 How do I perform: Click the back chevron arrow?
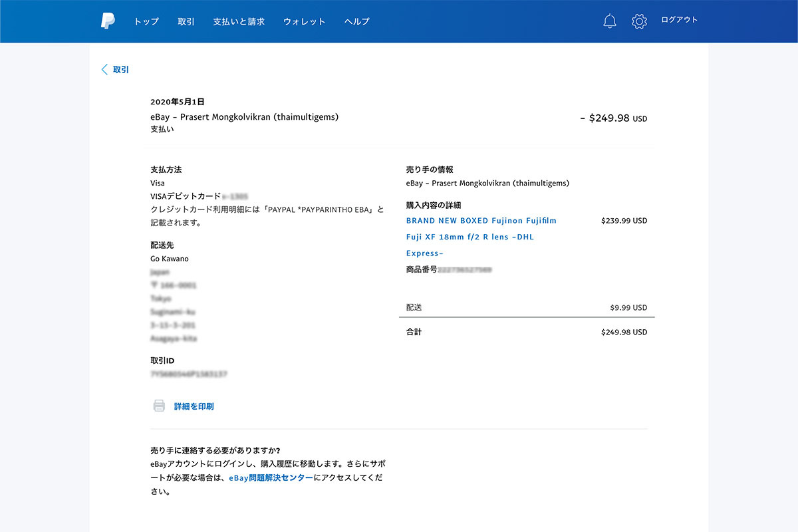pyautogui.click(x=104, y=70)
